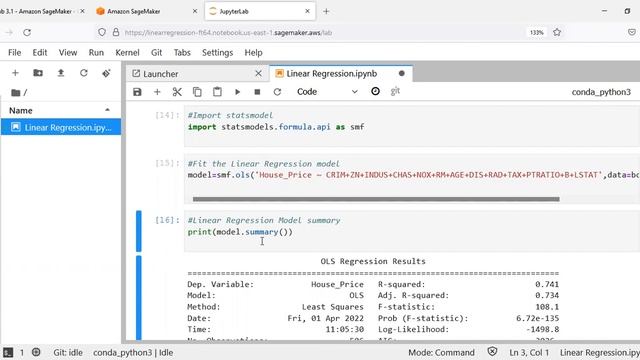Screen dimensions: 640x360
Task: Reset the 133% zoom level indicator
Action: pos(537,32)
